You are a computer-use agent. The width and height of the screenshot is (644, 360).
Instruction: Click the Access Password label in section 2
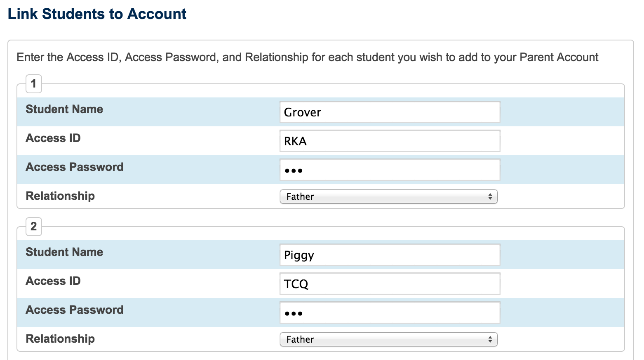[x=75, y=310]
